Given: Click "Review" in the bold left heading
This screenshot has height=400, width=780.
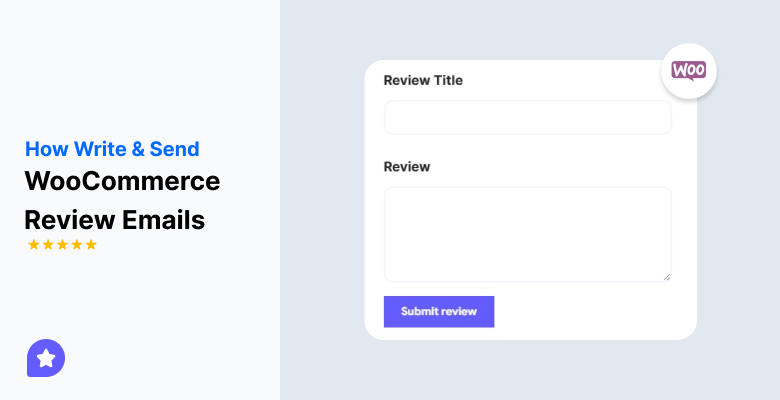Looking at the screenshot, I should (60, 219).
